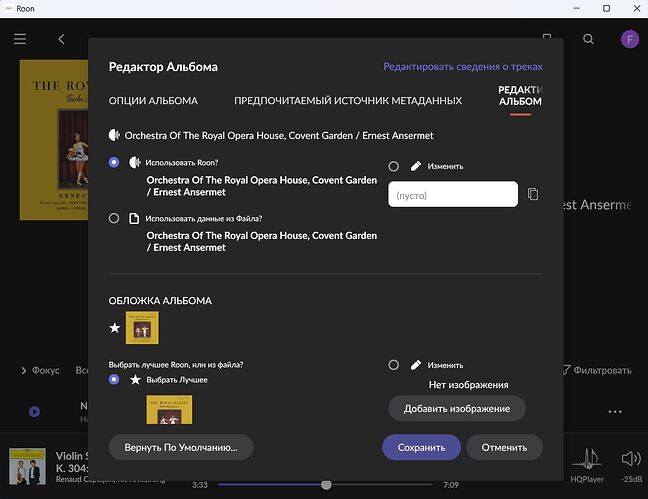The image size is (648, 499).
Task: Click the file icon next to Использовать данные из Файла
Action: coord(134,218)
